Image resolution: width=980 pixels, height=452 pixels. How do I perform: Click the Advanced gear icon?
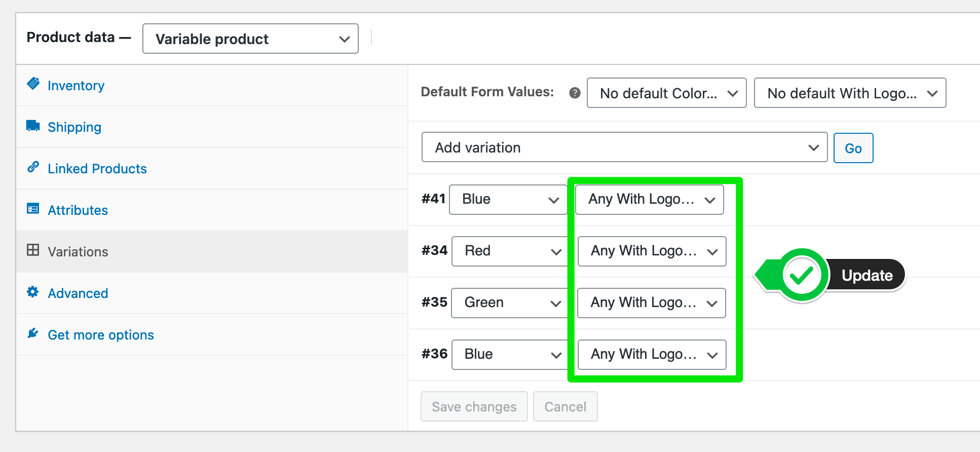33,292
